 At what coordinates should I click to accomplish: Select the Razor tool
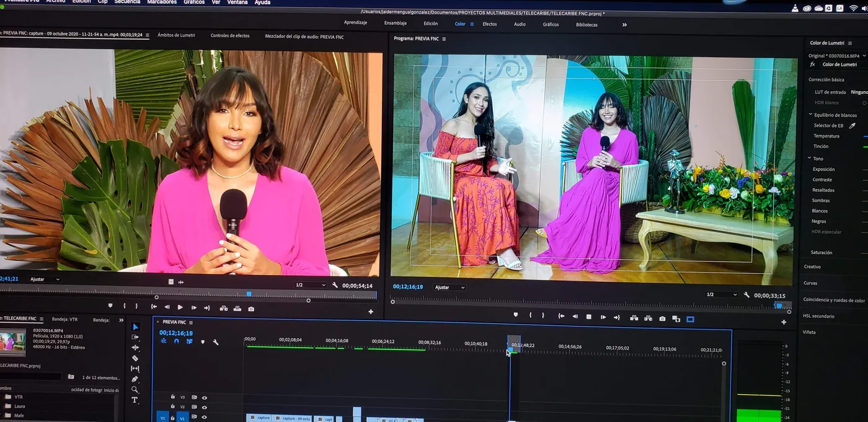pyautogui.click(x=135, y=358)
